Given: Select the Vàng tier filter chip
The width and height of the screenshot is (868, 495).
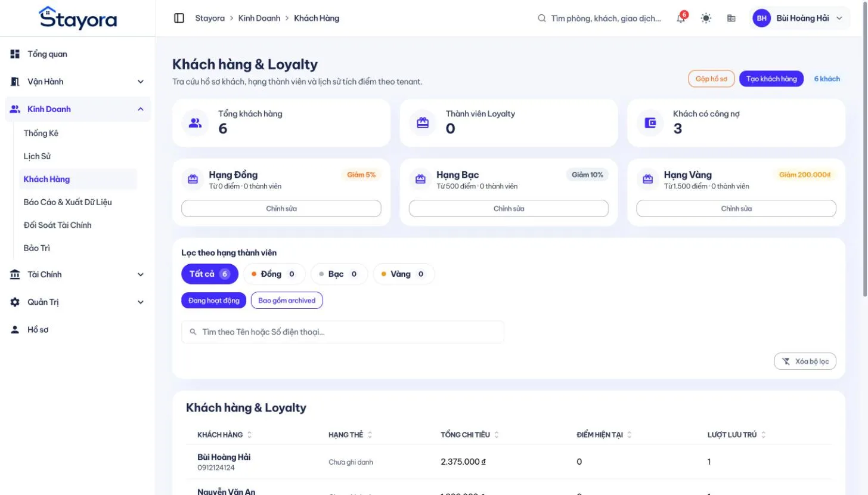Looking at the screenshot, I should pyautogui.click(x=404, y=274).
